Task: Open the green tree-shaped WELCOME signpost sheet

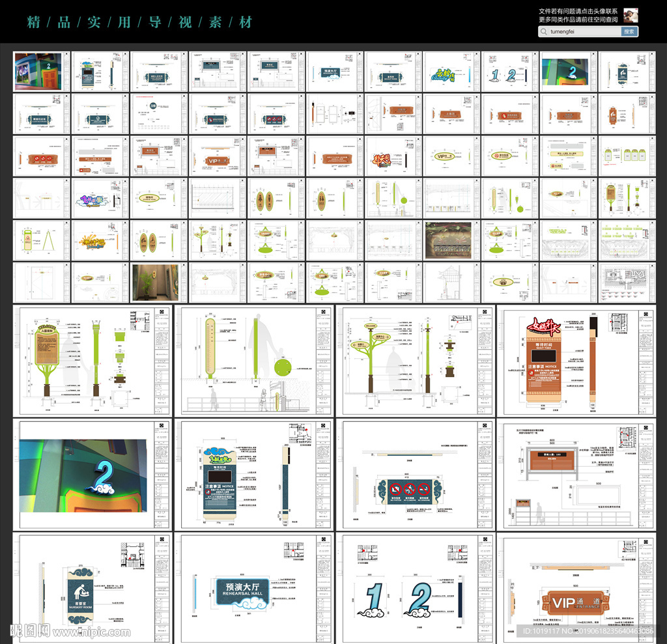Action: (416, 361)
